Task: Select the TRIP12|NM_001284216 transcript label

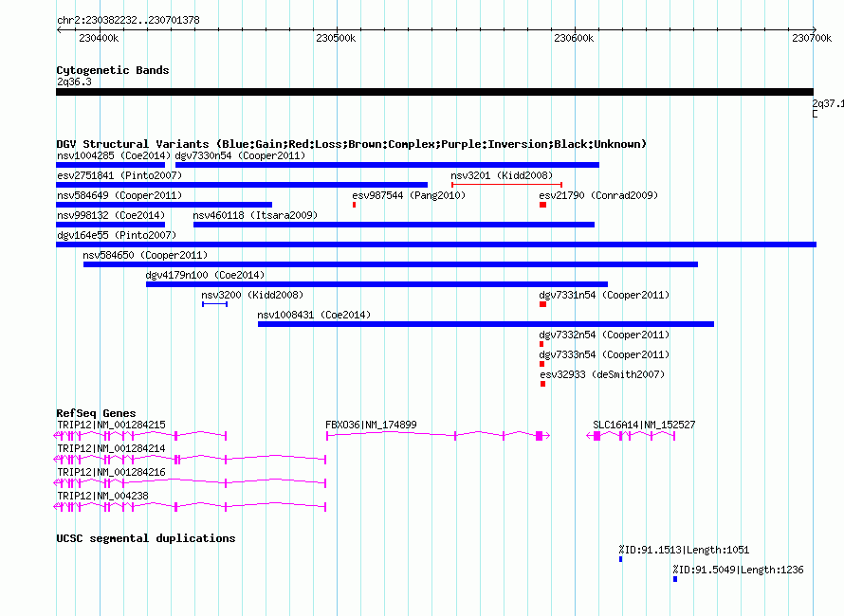Action: [111, 472]
